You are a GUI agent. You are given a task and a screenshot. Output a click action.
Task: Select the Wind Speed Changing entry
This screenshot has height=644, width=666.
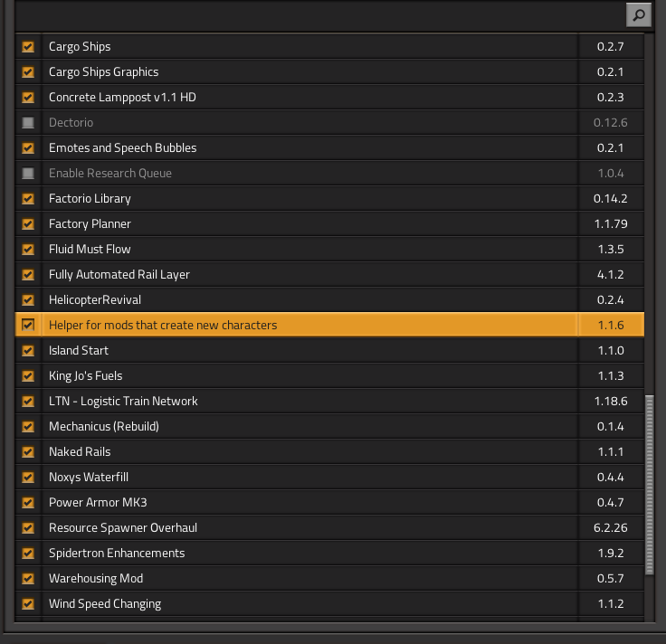[105, 603]
